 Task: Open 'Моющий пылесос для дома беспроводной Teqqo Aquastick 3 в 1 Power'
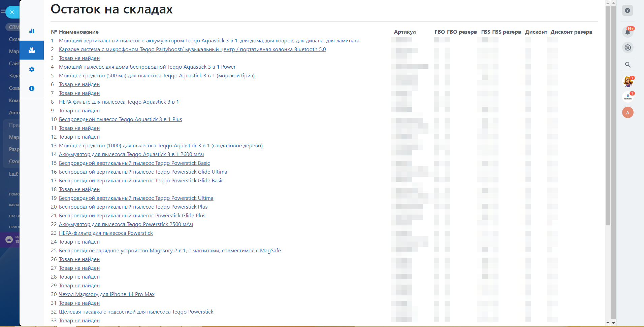(x=147, y=67)
